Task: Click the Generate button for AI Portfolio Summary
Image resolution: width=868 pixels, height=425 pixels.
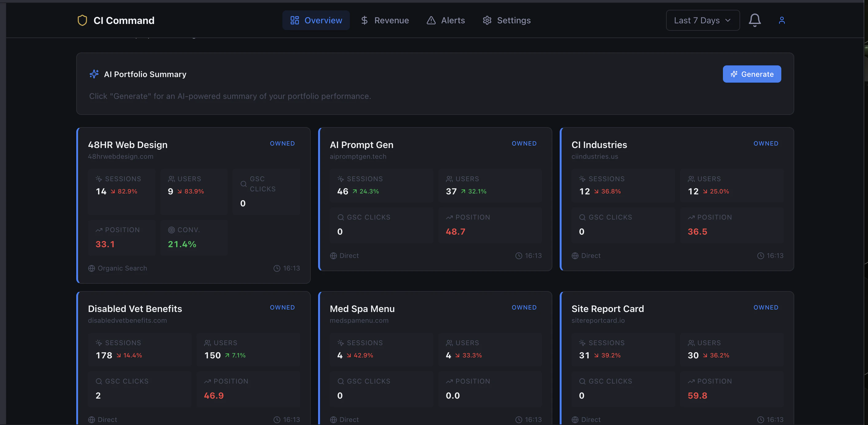Action: 752,74
